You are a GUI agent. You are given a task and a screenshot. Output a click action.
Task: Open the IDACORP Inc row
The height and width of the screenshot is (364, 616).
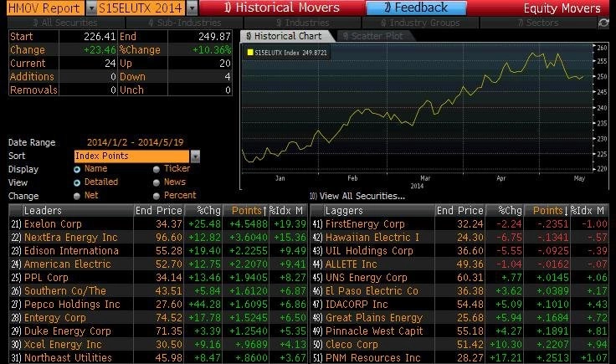[x=459, y=304]
